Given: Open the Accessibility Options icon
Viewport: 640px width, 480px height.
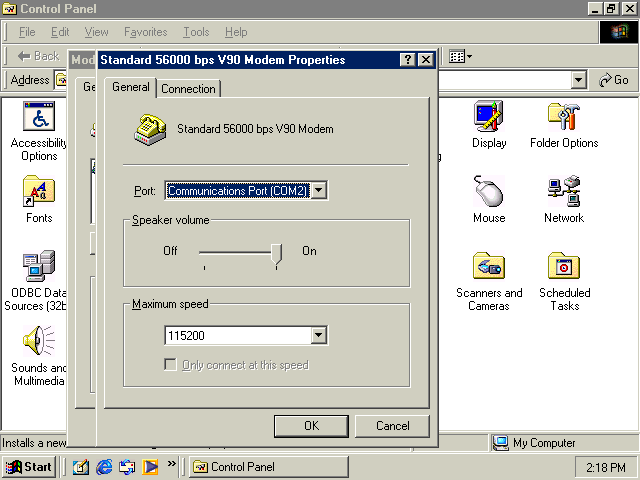Looking at the screenshot, I should tap(39, 116).
